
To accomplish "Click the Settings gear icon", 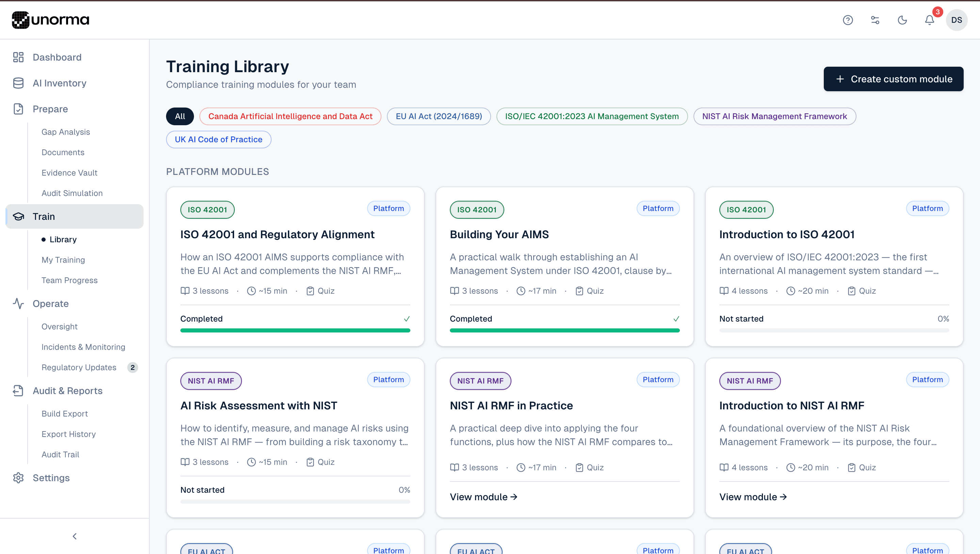I will pyautogui.click(x=18, y=478).
